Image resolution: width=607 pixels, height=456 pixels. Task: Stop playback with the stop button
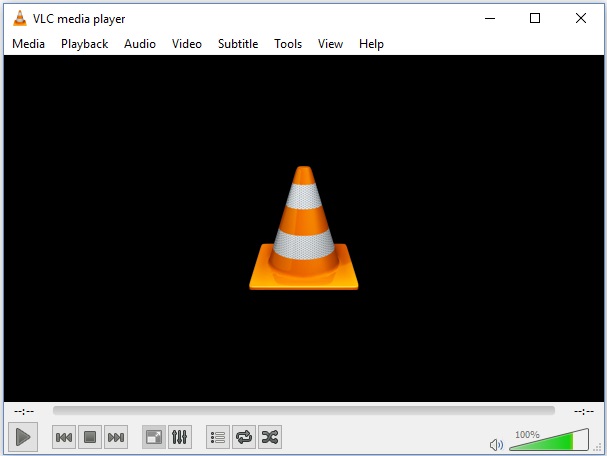90,437
